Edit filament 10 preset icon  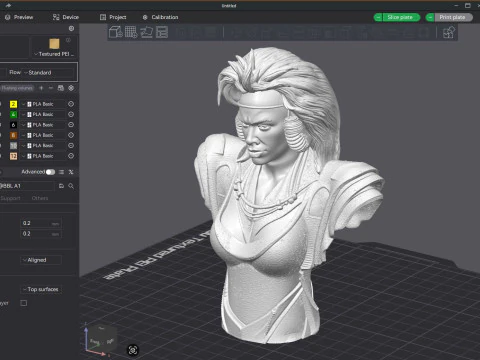71,145
